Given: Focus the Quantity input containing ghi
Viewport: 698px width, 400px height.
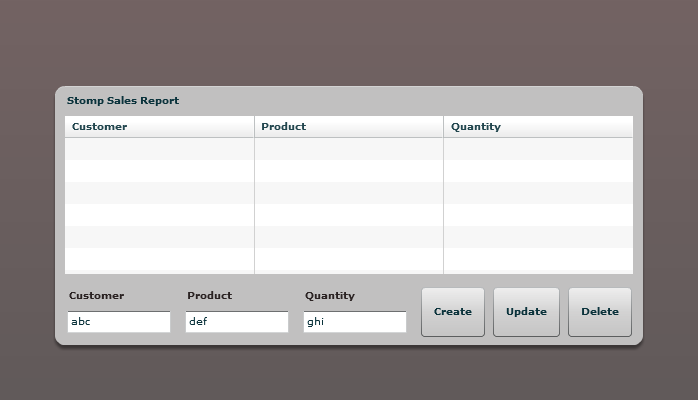Looking at the screenshot, I should pos(355,322).
